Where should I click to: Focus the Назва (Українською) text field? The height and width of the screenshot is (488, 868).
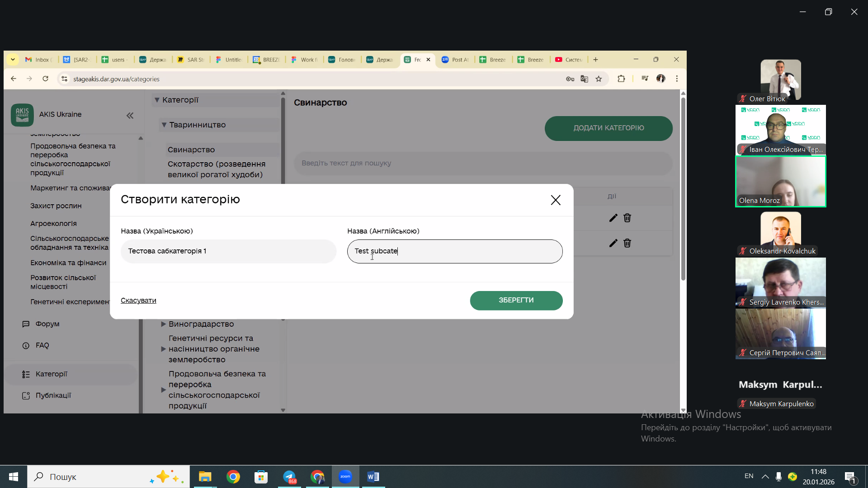point(228,251)
